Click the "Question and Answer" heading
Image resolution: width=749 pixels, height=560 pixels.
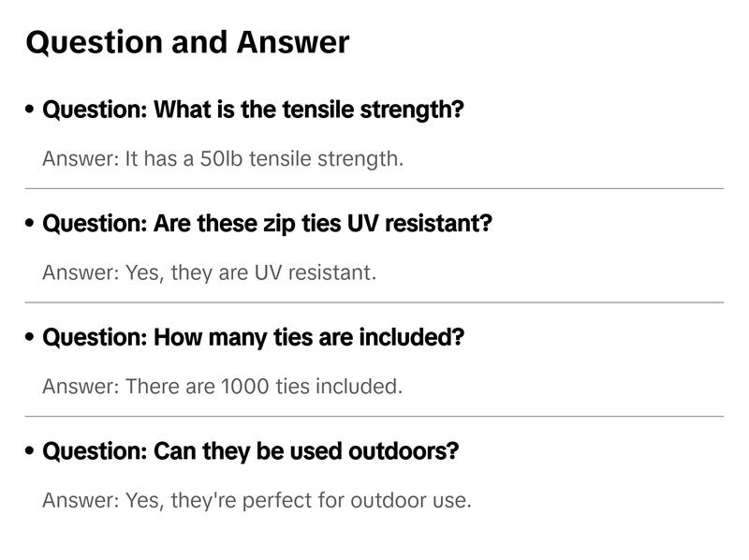tap(187, 42)
